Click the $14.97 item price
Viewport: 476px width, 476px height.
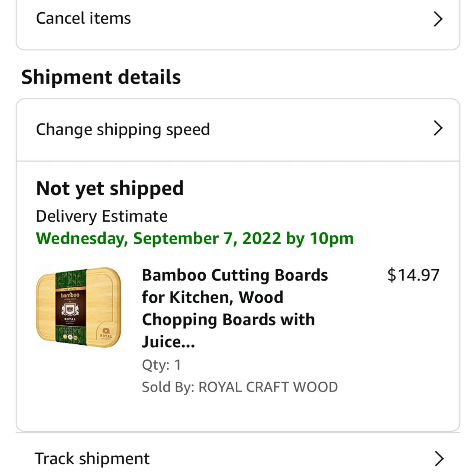[x=413, y=275]
